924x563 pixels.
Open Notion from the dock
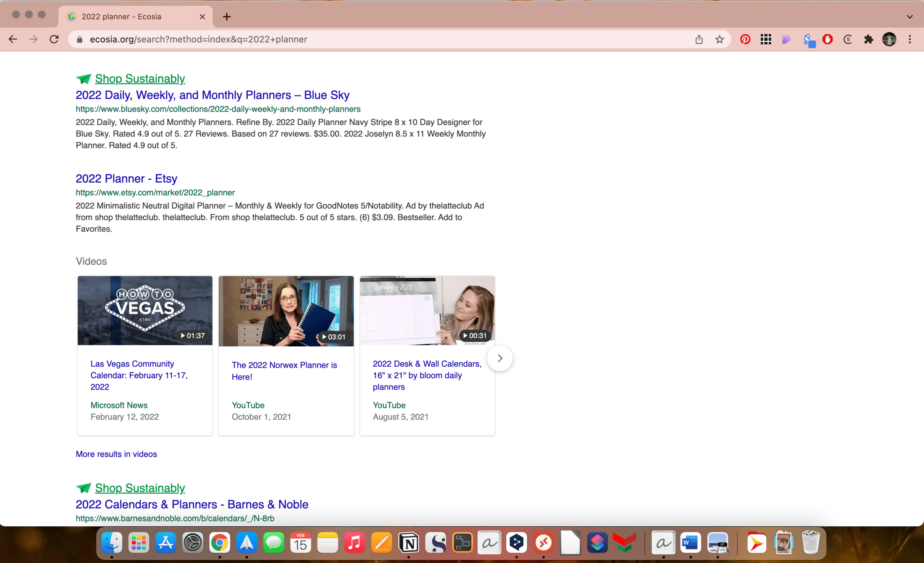(x=408, y=543)
